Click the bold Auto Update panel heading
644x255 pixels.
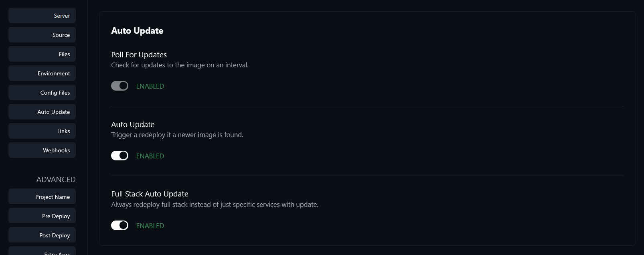(x=137, y=31)
